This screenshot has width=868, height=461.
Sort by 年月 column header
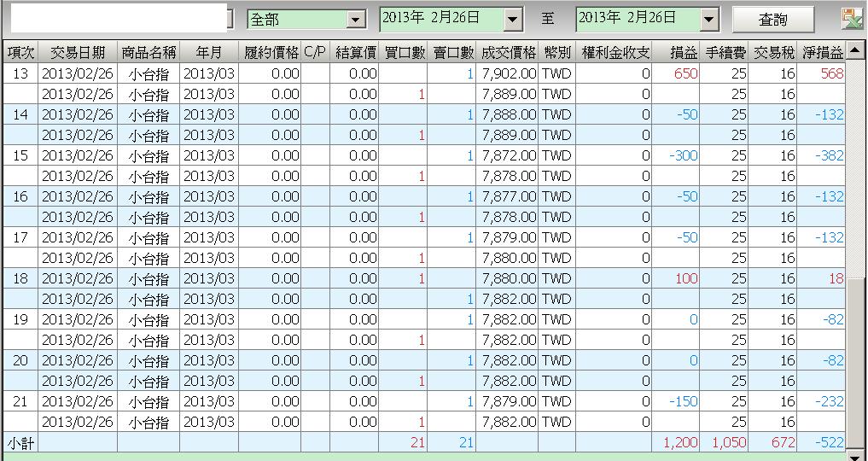point(209,53)
